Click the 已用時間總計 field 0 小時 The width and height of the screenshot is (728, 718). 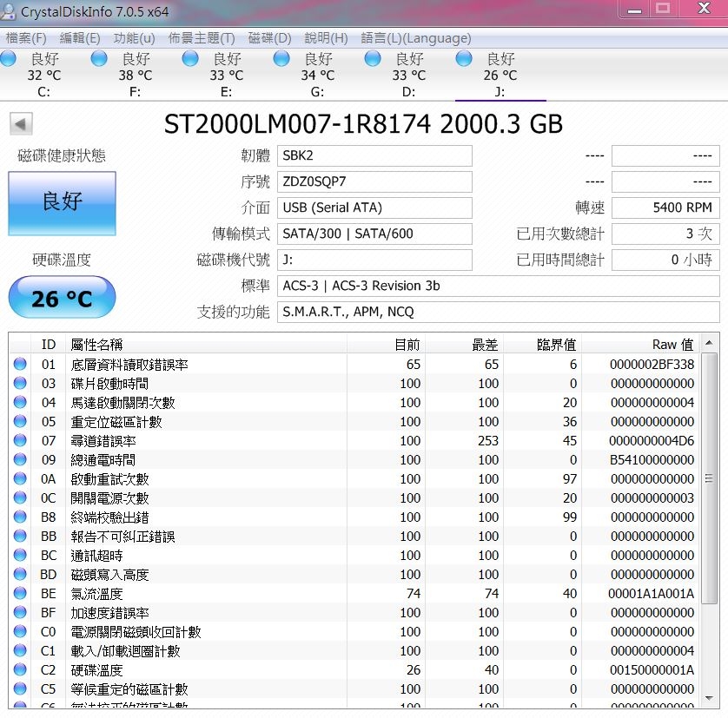coord(665,260)
